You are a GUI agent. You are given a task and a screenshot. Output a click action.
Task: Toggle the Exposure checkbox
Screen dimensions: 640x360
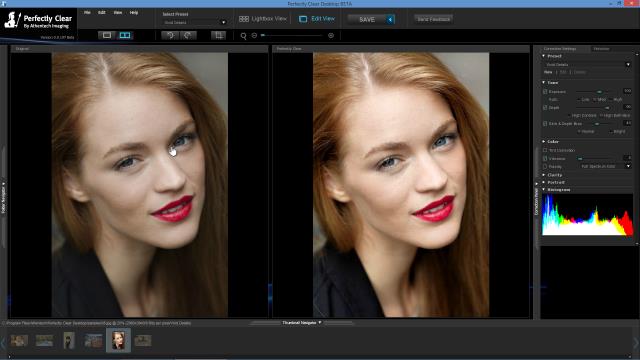pyautogui.click(x=545, y=92)
